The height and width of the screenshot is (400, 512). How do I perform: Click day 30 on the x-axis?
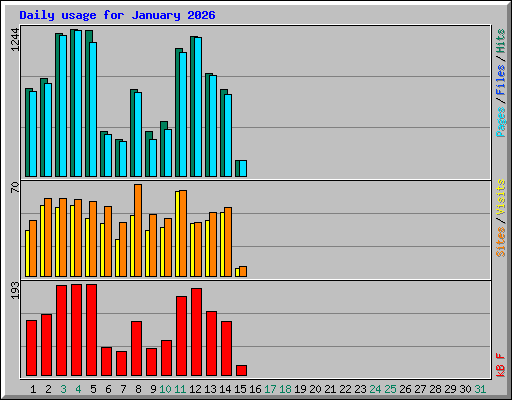click(x=465, y=389)
